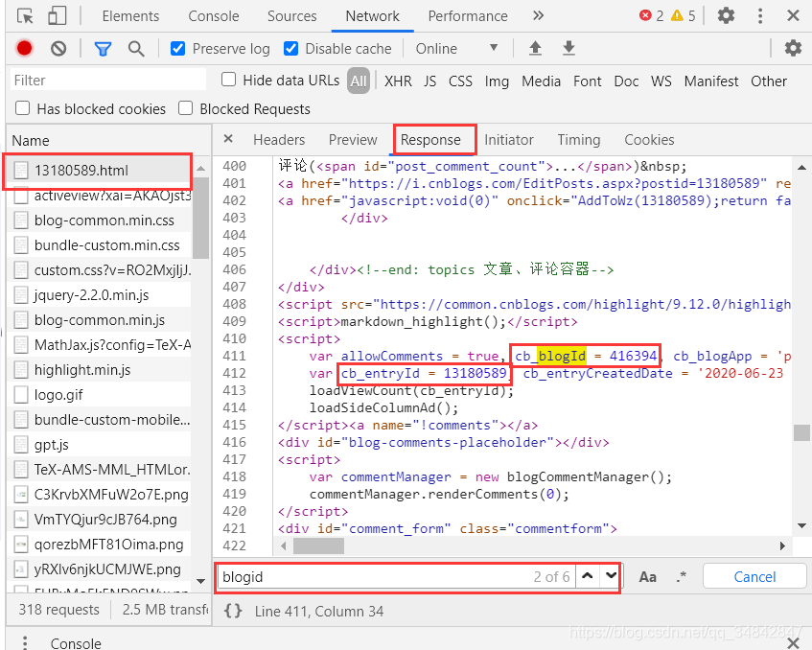Select the All filter type
The height and width of the screenshot is (650, 812).
[x=359, y=81]
